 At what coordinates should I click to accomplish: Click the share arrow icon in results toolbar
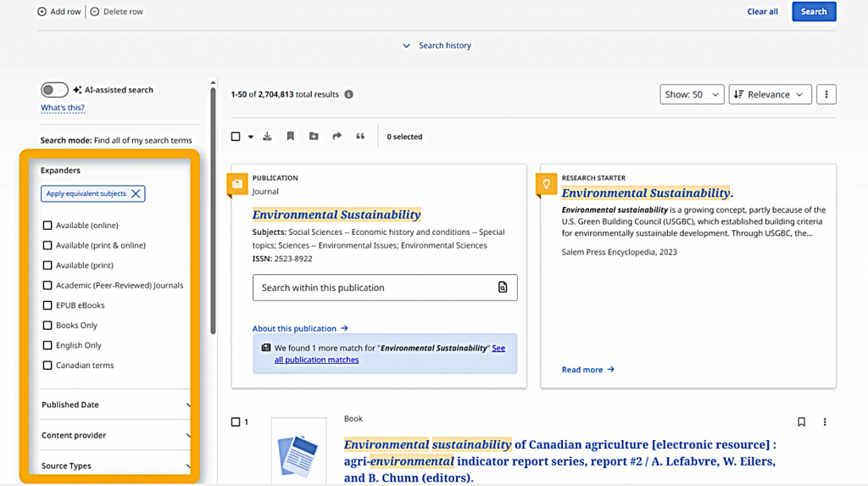[337, 137]
